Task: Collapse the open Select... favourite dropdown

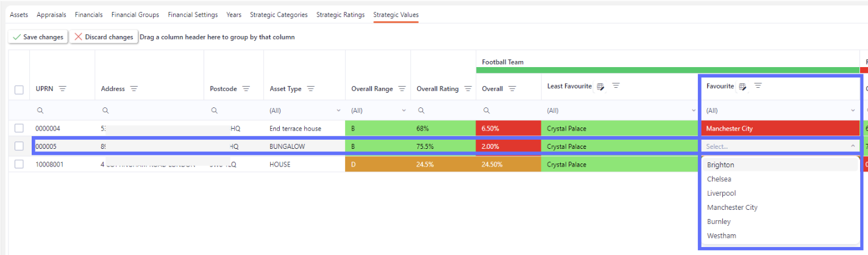Action: coord(853,146)
